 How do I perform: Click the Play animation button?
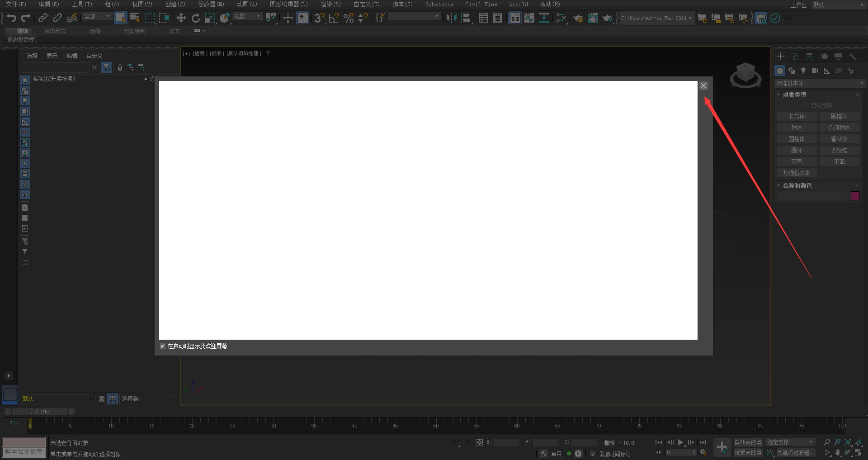[680, 442]
